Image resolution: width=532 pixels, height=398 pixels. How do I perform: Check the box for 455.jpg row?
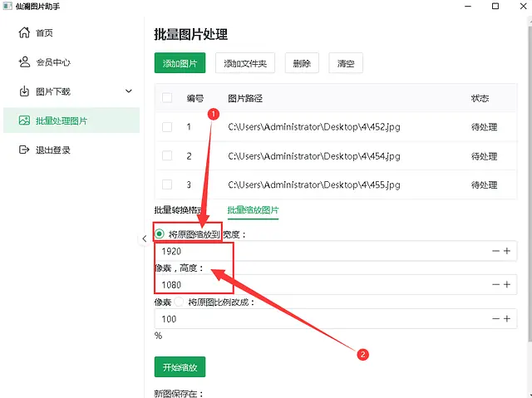tap(167, 184)
